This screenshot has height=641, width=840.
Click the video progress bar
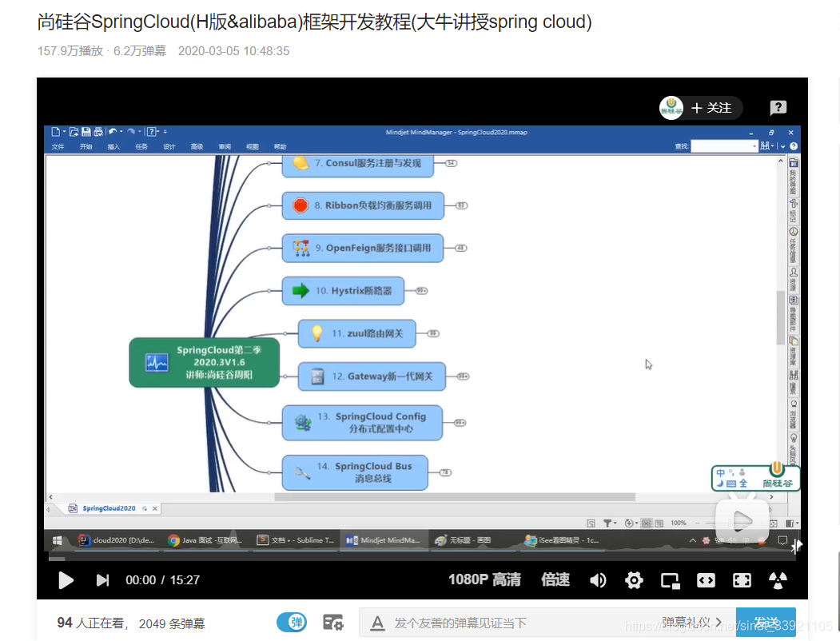tap(422, 559)
